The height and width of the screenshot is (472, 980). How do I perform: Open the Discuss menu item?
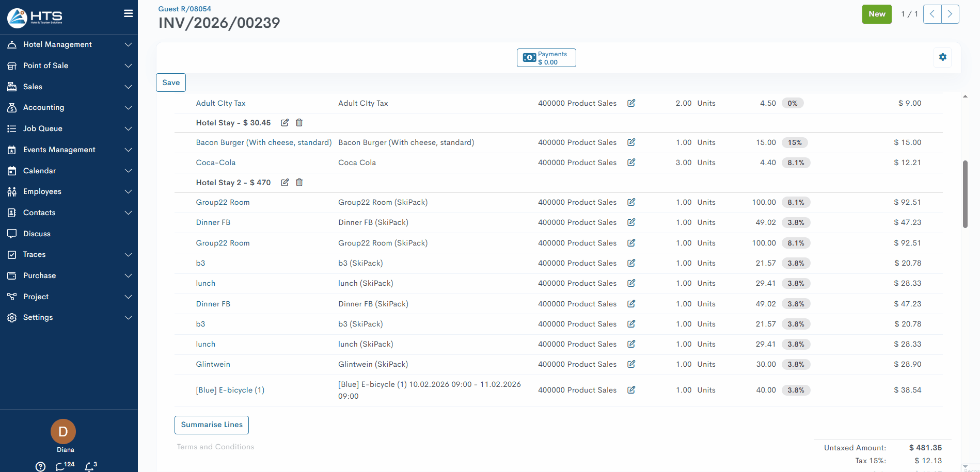[x=37, y=234]
